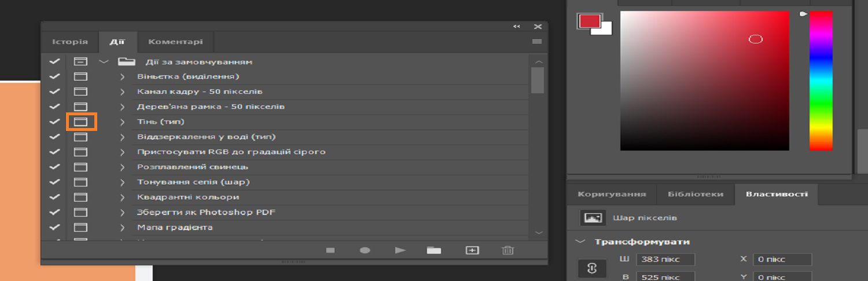
Task: Select the Дії tab
Action: 117,42
